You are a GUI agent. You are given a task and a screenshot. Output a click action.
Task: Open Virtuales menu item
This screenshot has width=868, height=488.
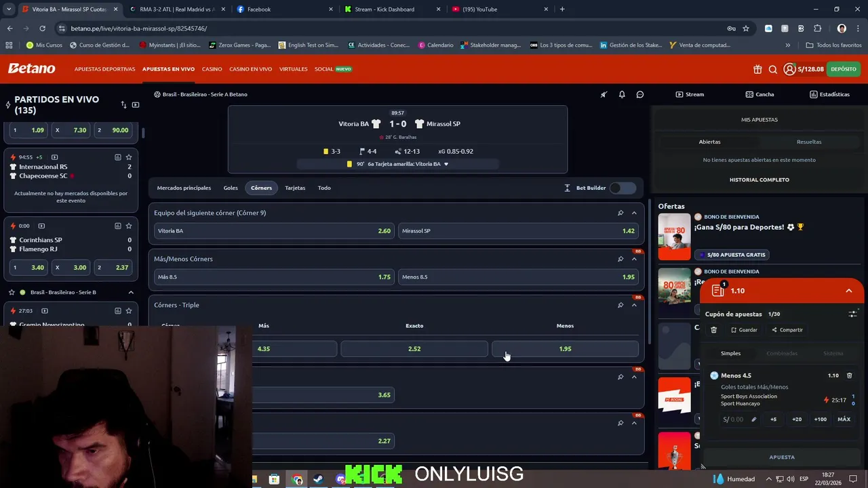(x=293, y=69)
